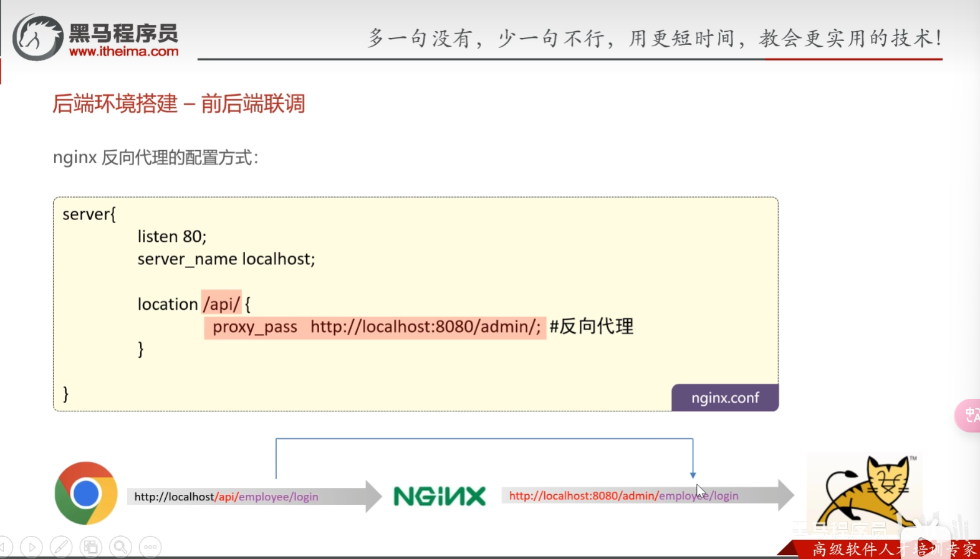Go to the previous slide arrow

tap(5, 547)
